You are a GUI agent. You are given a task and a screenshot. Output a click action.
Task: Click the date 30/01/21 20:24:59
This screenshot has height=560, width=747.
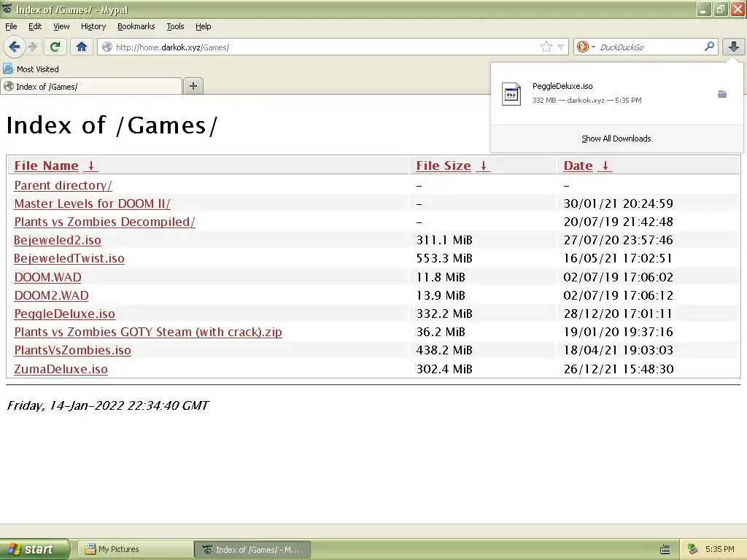pyautogui.click(x=619, y=203)
